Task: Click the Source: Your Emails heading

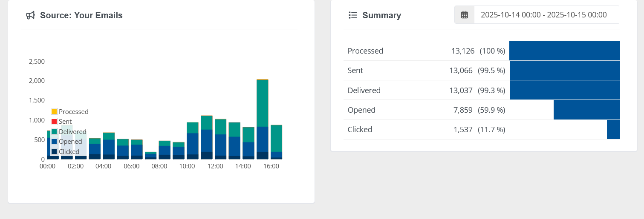Action: click(x=81, y=16)
